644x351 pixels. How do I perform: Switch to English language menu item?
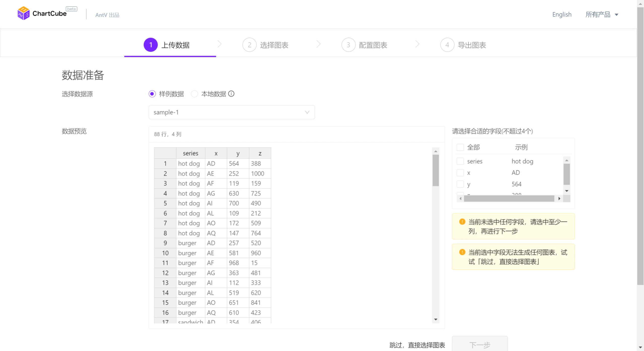click(561, 14)
